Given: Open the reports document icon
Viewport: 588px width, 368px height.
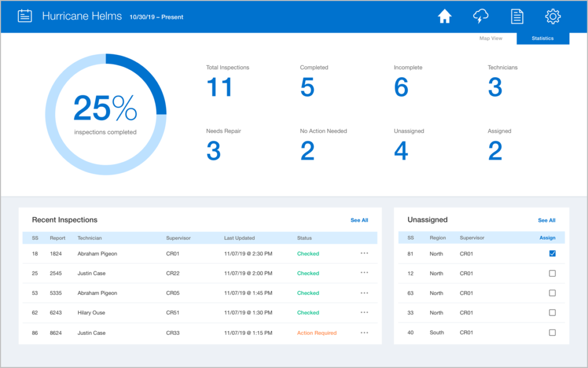Looking at the screenshot, I should (x=517, y=16).
